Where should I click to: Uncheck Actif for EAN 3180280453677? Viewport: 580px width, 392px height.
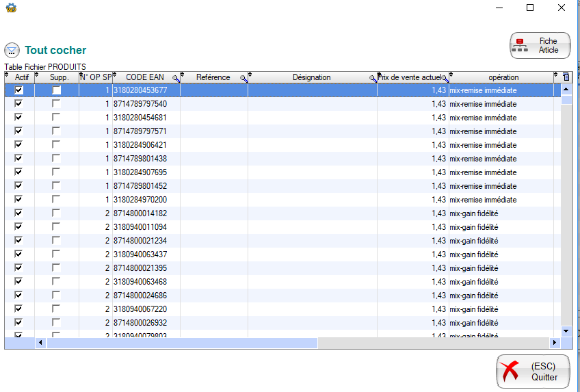(x=19, y=90)
